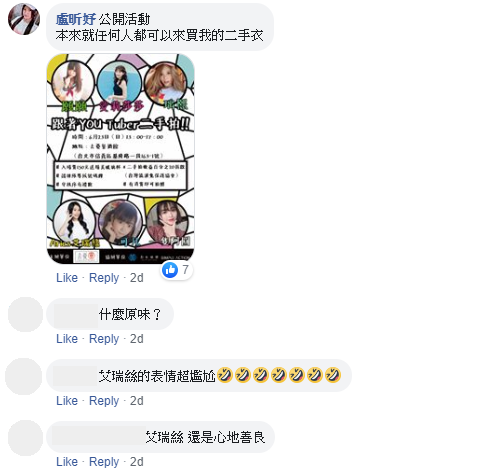
Task: Click the blue thumbs-up reaction icon
Action: 170,269
